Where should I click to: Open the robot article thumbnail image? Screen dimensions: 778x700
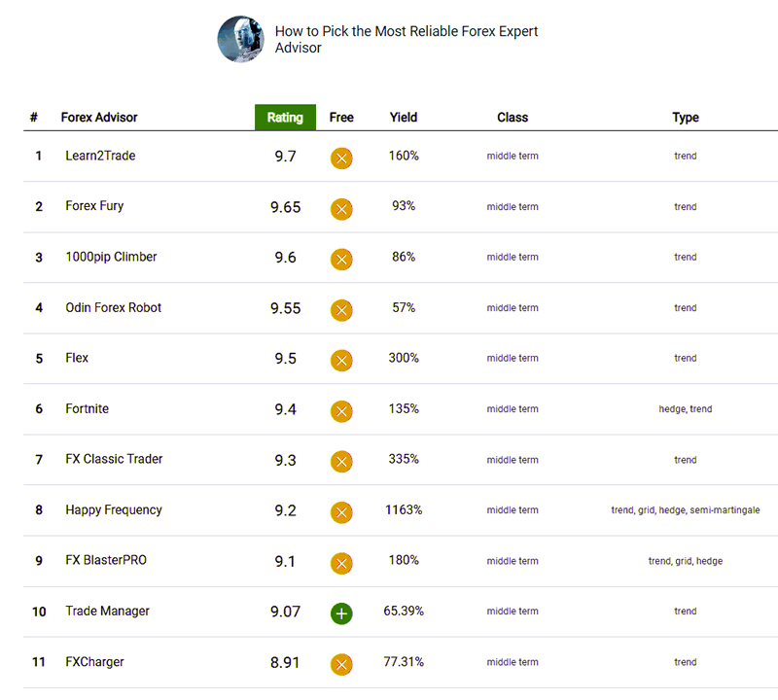click(240, 39)
